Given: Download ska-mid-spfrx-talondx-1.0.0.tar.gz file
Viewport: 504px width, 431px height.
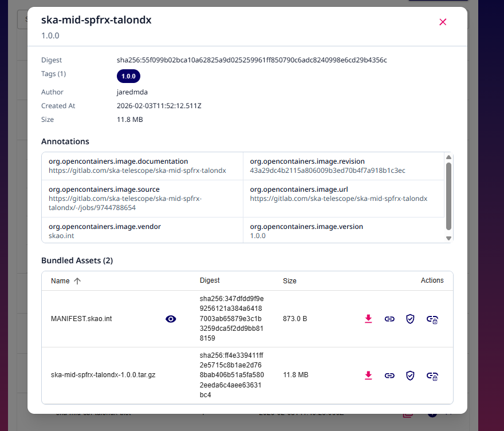Looking at the screenshot, I should 368,375.
